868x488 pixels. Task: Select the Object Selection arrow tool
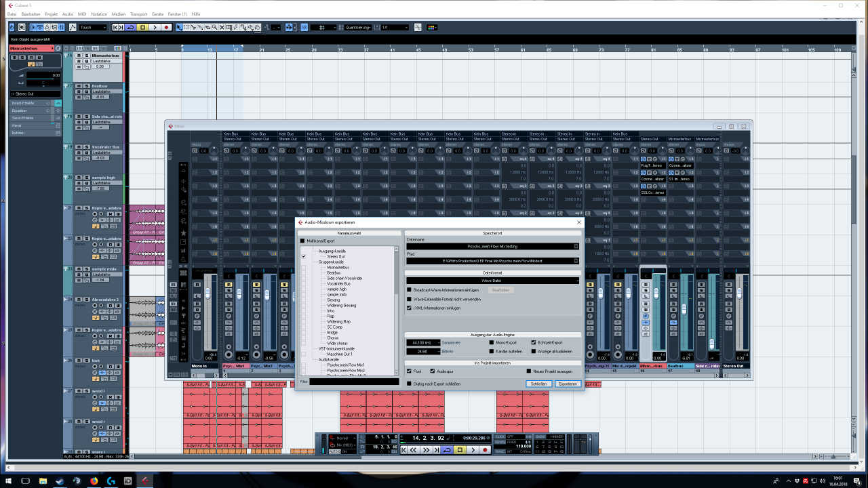tap(178, 27)
